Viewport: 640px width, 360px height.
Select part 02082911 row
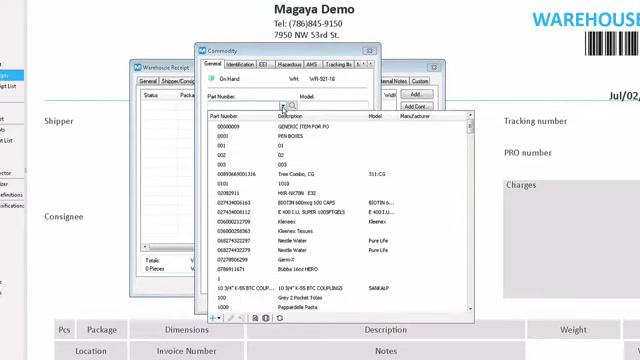click(338, 193)
